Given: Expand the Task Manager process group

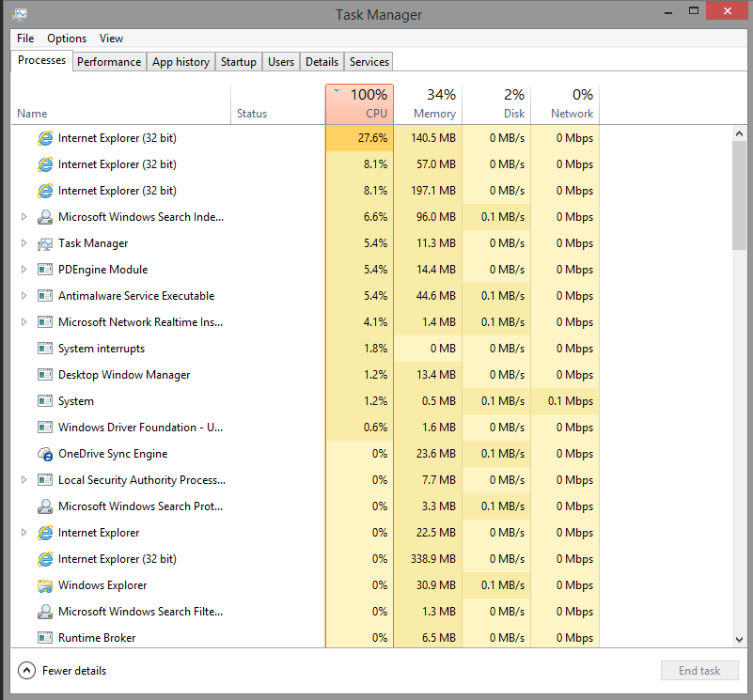Looking at the screenshot, I should pos(24,243).
